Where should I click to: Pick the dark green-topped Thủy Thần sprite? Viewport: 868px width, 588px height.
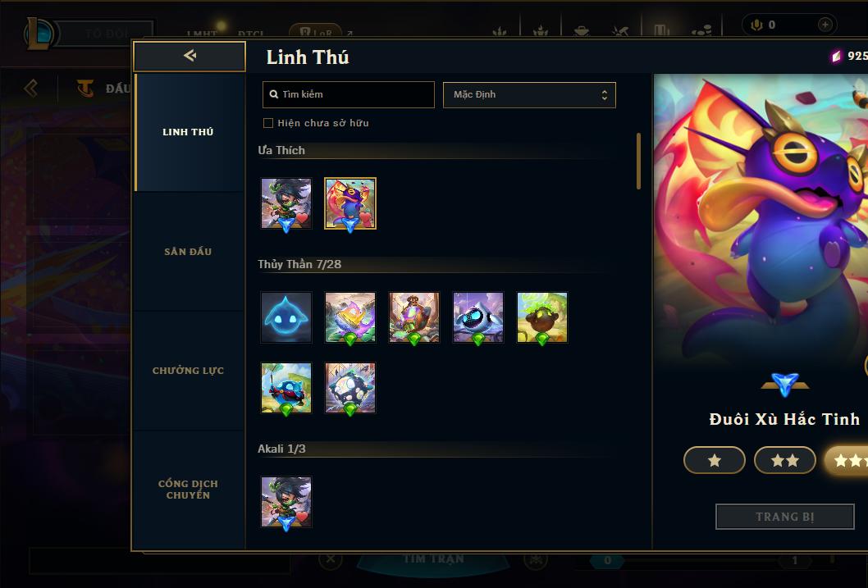tap(542, 317)
